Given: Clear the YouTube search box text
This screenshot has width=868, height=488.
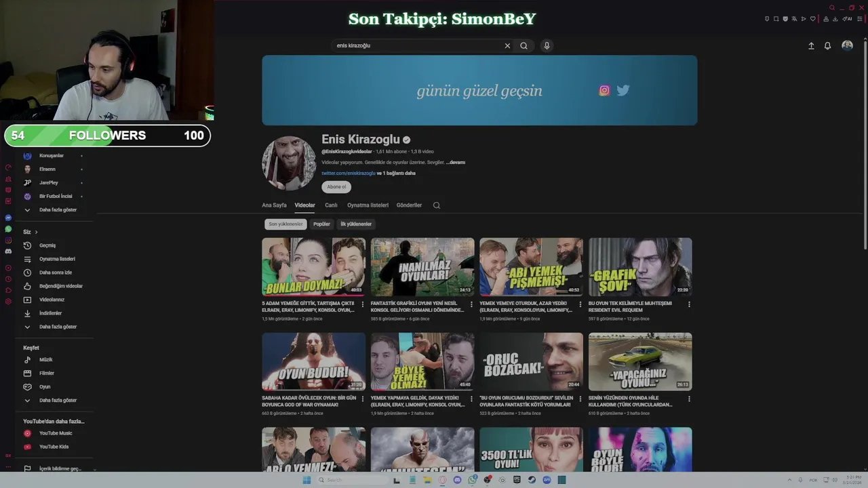Looking at the screenshot, I should tap(507, 45).
